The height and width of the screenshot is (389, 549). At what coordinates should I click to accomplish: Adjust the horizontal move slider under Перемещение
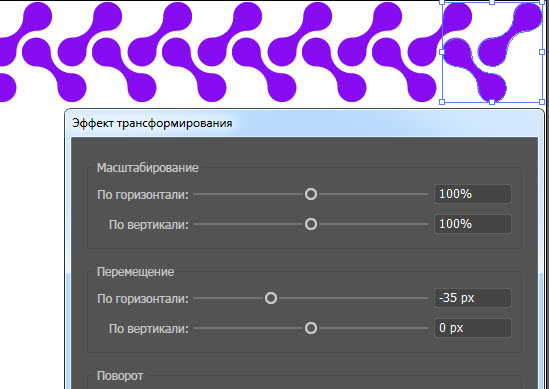(271, 298)
